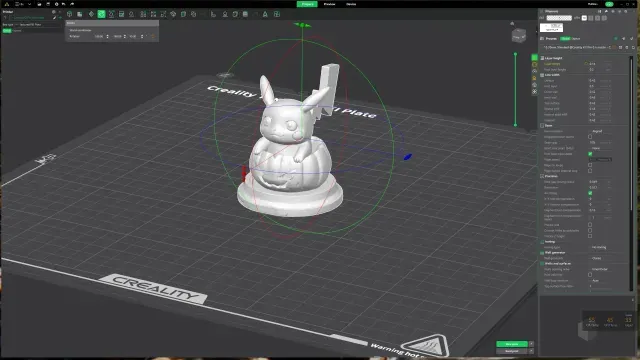Switch to the Preview tab
The width and height of the screenshot is (640, 360).
coord(329,4)
